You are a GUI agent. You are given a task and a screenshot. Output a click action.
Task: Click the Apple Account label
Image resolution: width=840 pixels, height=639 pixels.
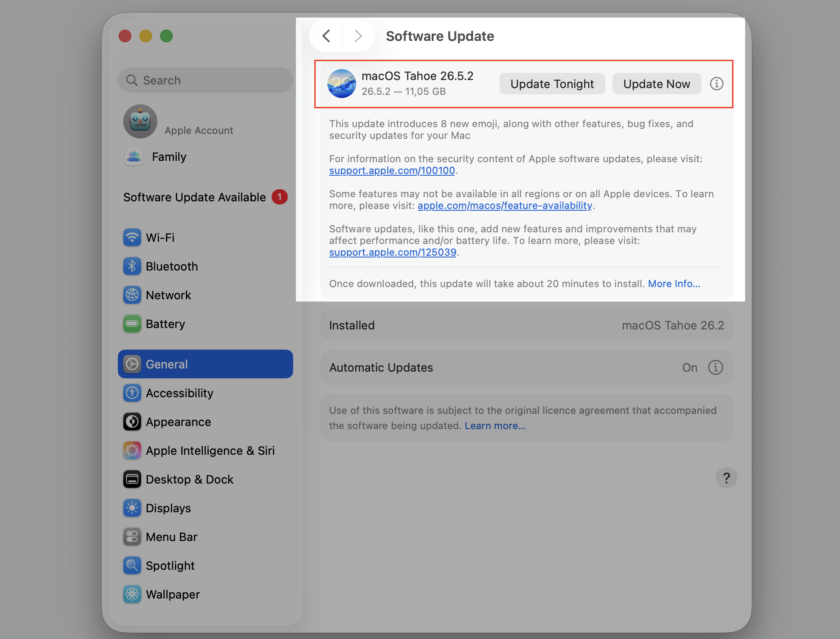199,130
